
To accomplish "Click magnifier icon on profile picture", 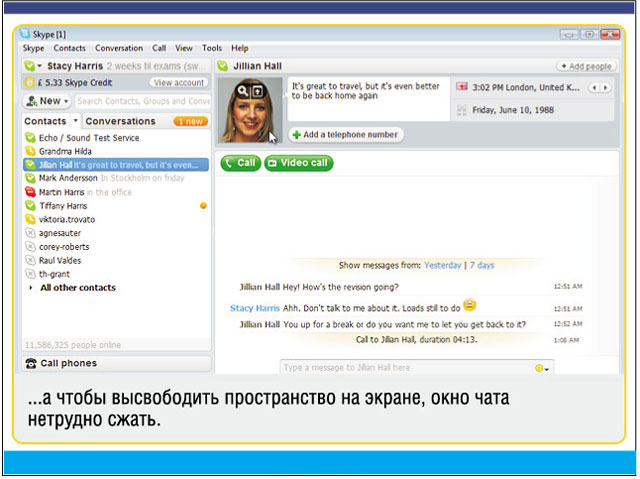I will click(x=242, y=91).
